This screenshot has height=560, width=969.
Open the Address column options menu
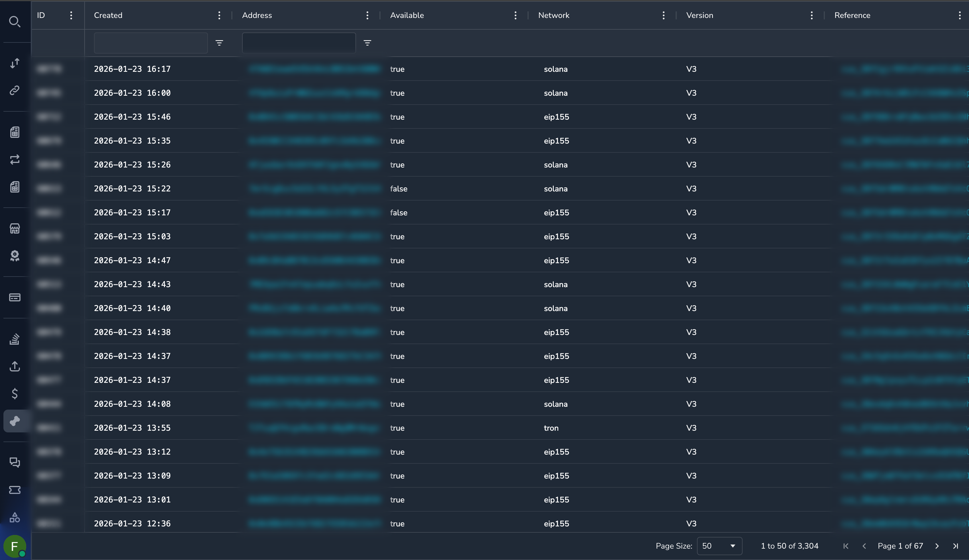367,15
